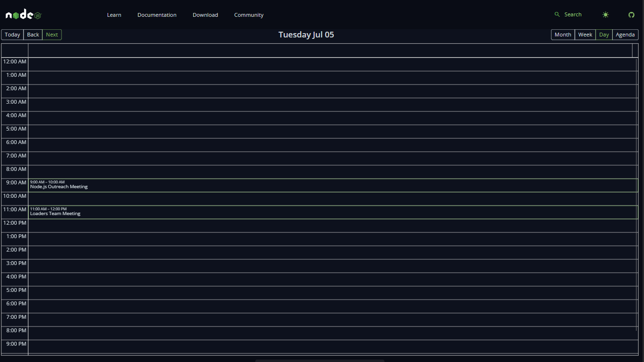Click the 5:00 AM time label
644x362 pixels.
point(16,129)
